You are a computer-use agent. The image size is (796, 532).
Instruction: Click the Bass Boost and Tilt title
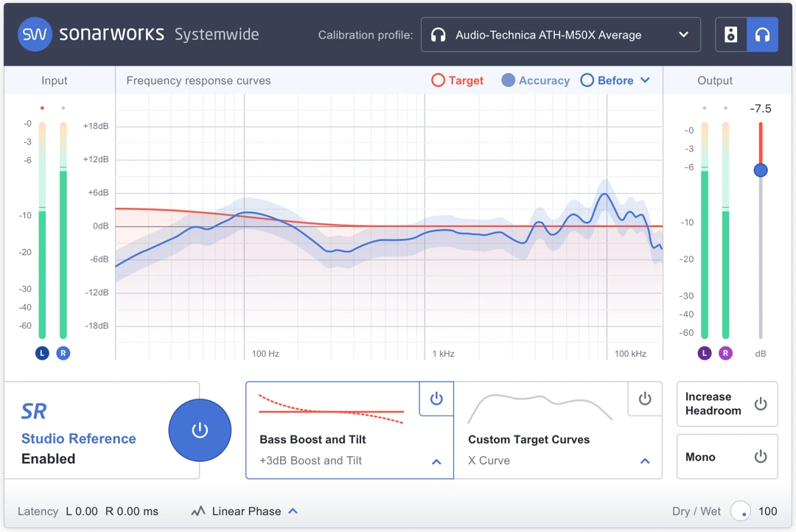coord(313,440)
